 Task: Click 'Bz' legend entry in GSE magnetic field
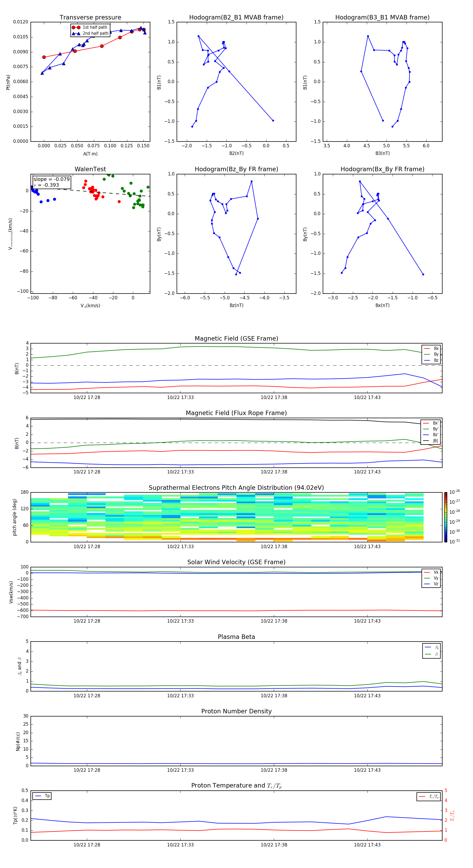click(x=431, y=360)
